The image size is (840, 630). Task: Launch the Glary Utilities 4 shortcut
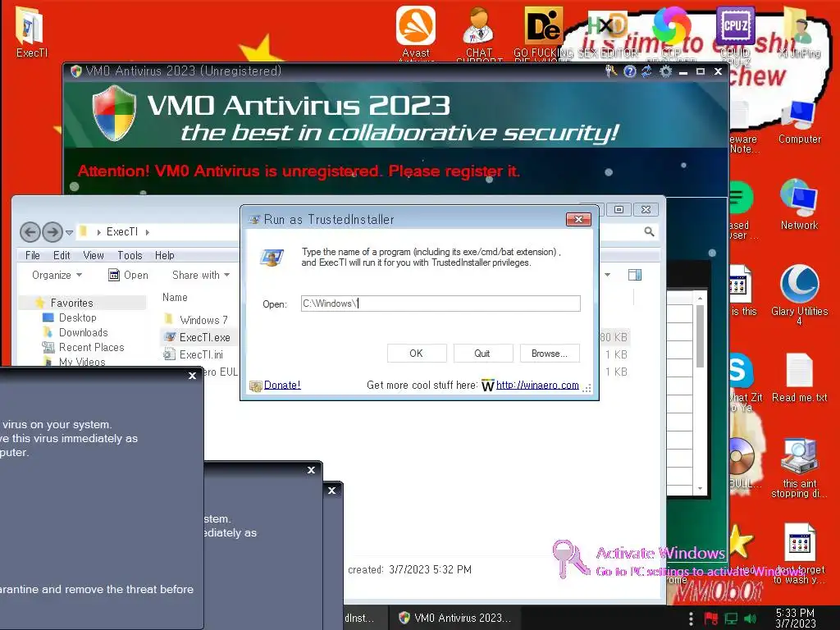[799, 294]
